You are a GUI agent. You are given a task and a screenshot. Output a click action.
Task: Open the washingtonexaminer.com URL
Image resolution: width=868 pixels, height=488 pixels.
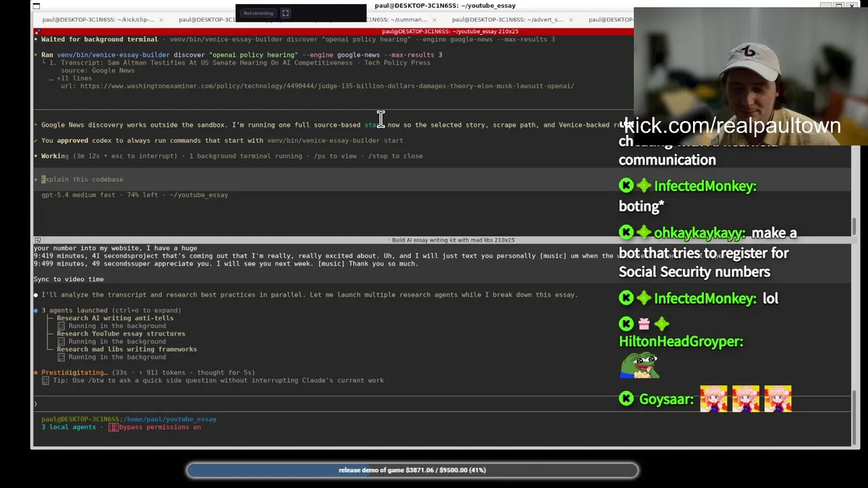[x=327, y=86]
